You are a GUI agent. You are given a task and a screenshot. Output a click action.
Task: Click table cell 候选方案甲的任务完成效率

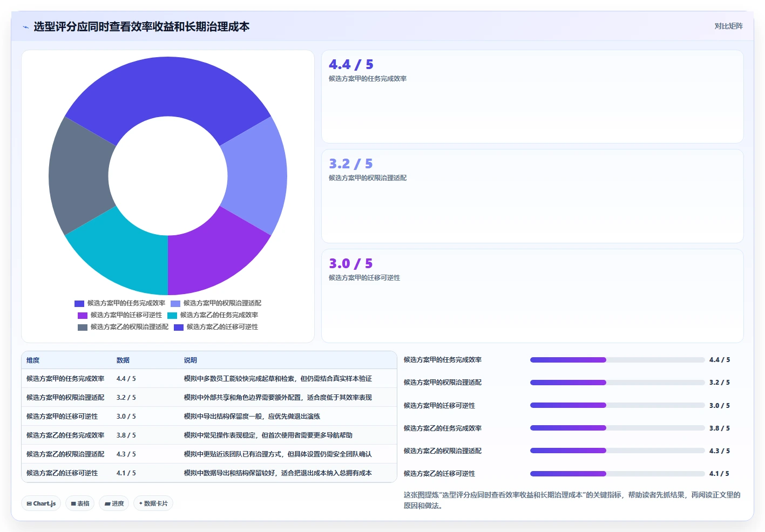click(x=65, y=379)
